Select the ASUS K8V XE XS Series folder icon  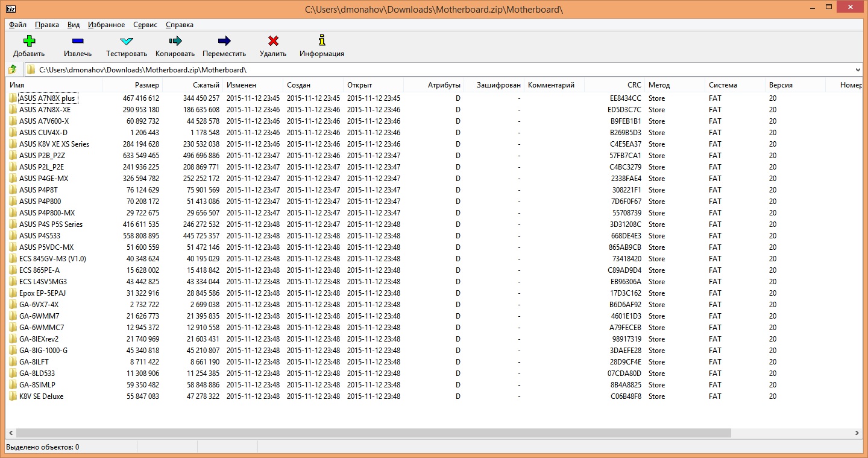click(x=13, y=144)
